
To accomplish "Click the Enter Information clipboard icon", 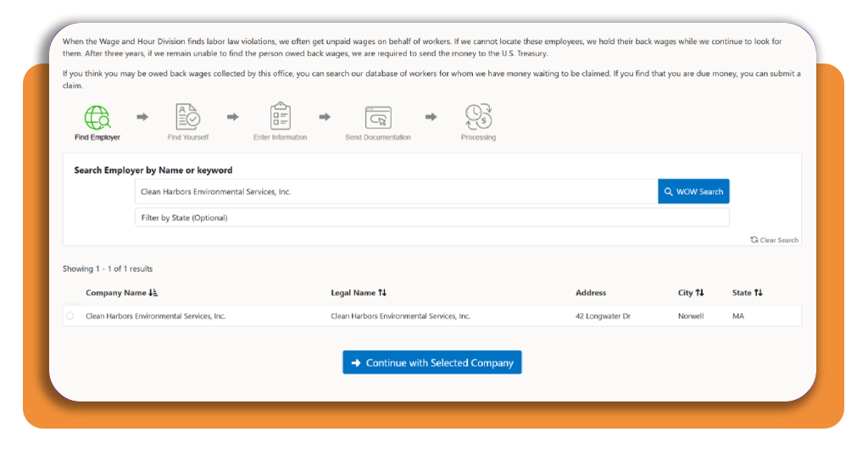I will 280,116.
